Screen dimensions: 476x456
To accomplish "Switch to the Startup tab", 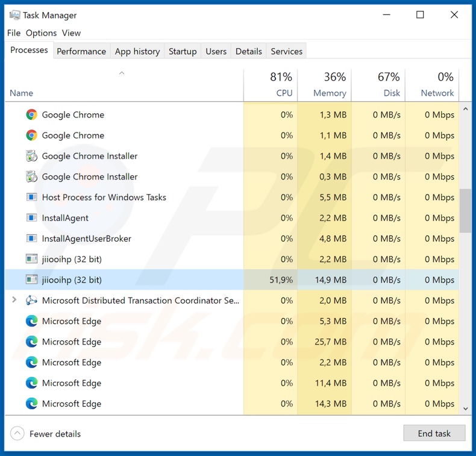I will [x=183, y=51].
